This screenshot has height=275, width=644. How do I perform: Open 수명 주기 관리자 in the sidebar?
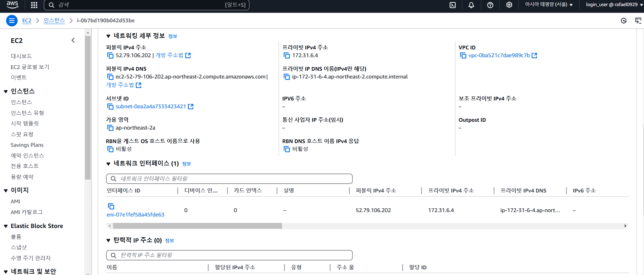pos(31,258)
